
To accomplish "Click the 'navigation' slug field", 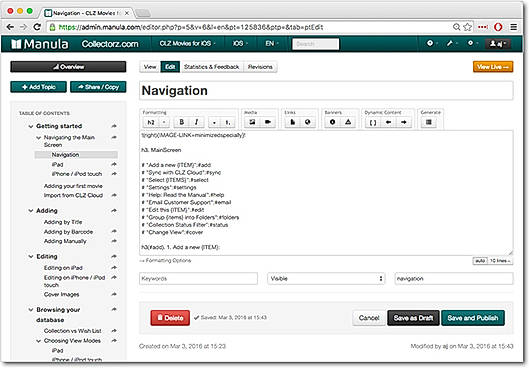I will [x=454, y=279].
